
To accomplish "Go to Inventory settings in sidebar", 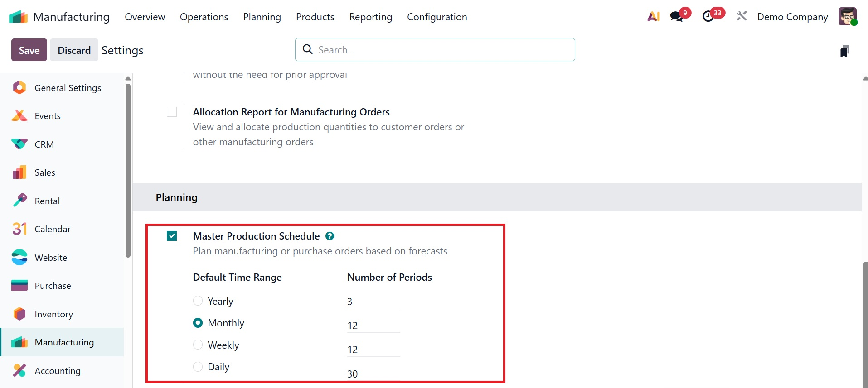I will pos(53,314).
